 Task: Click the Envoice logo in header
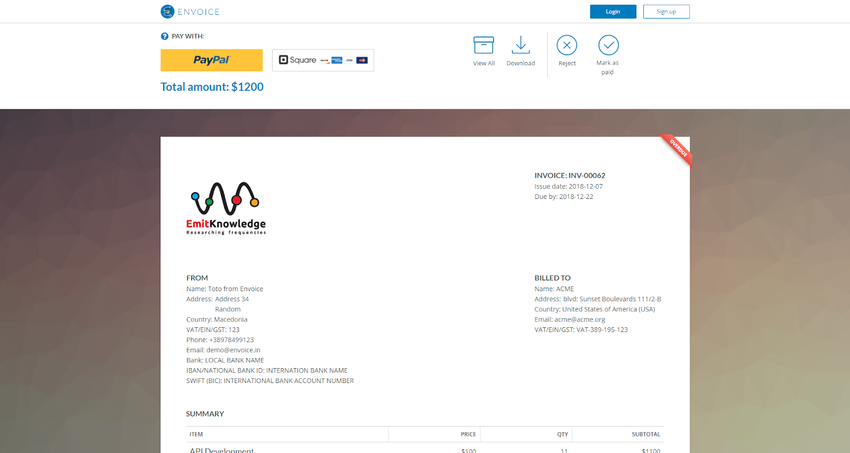pos(190,11)
